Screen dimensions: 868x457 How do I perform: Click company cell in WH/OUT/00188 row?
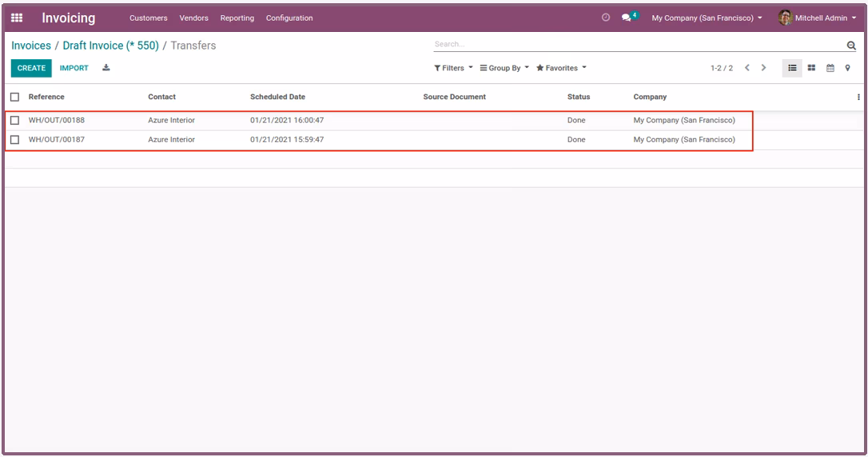[684, 120]
